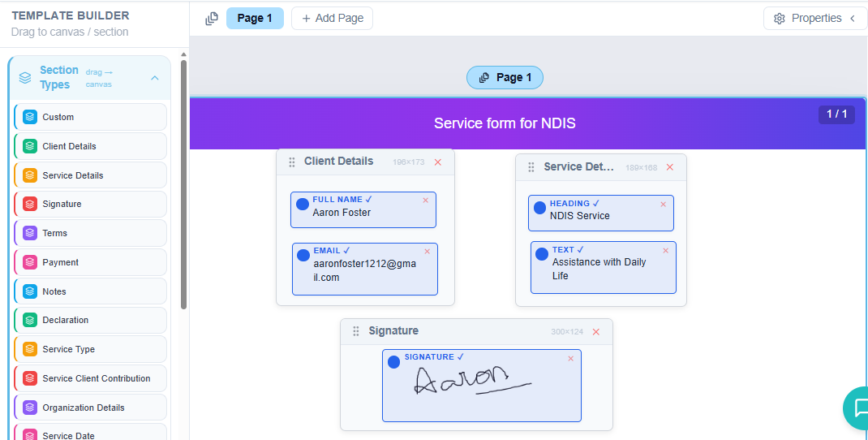
Task: Select the Service Date section type
Action: pos(90,432)
